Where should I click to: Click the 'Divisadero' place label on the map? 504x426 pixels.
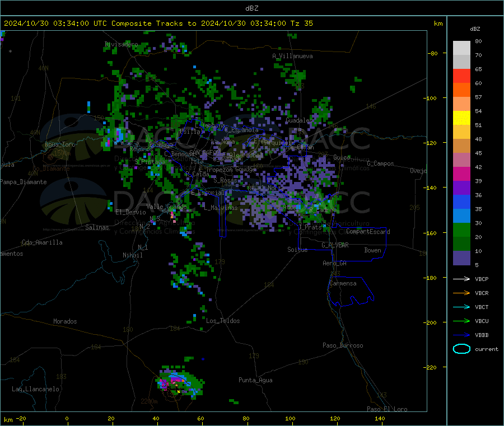coord(121,44)
